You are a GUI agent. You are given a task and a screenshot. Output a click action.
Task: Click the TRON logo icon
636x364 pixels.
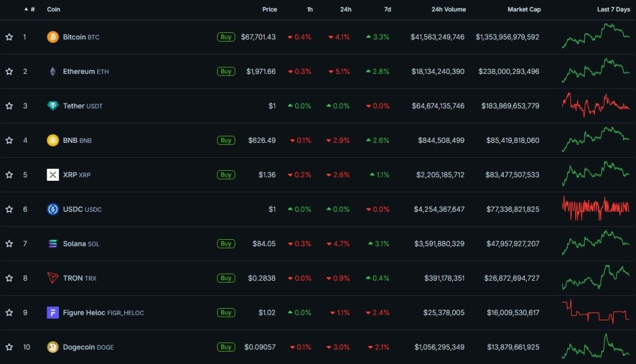pos(53,278)
